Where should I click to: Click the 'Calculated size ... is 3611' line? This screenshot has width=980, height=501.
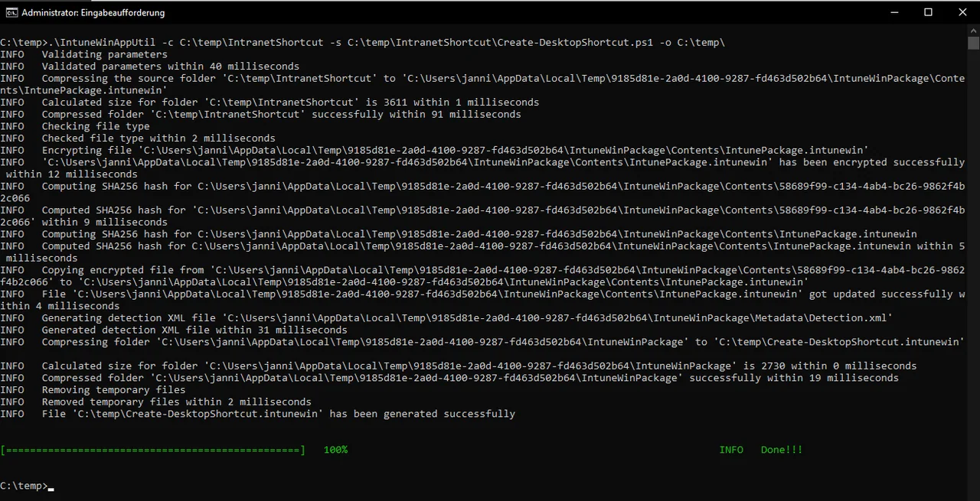(269, 102)
